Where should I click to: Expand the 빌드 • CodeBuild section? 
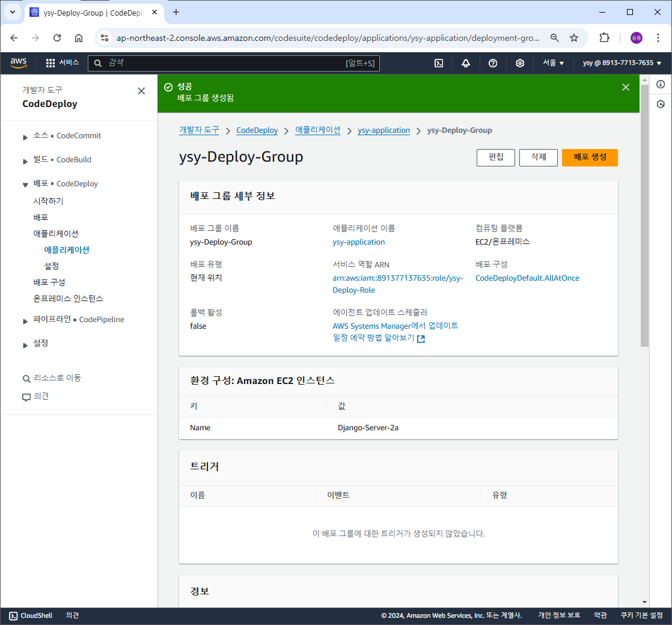pos(25,161)
